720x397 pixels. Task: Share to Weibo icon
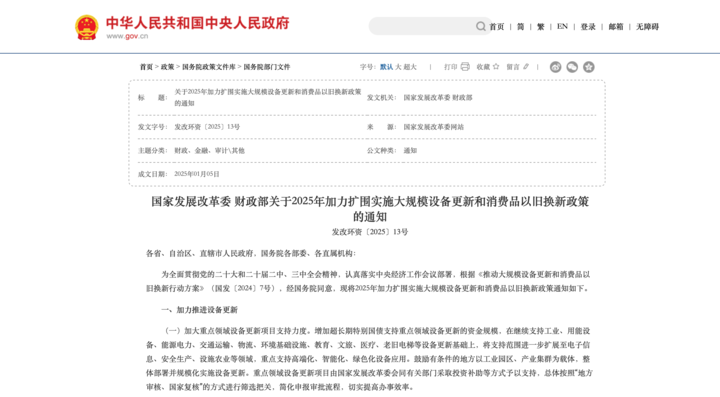click(x=556, y=67)
